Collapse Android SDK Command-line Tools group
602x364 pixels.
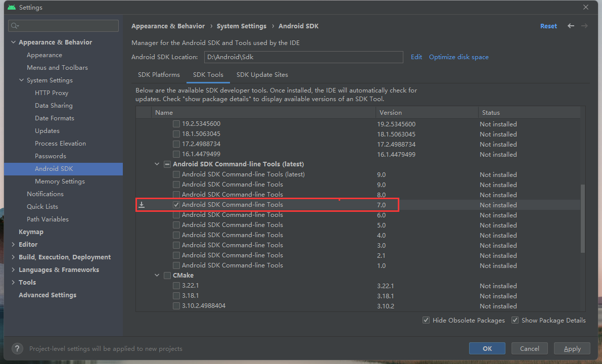157,164
